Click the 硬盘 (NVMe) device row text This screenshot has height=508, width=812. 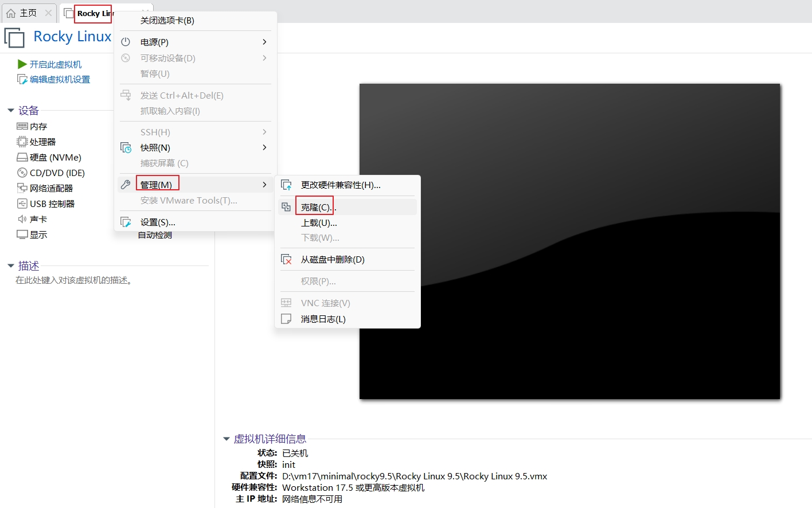tap(56, 158)
